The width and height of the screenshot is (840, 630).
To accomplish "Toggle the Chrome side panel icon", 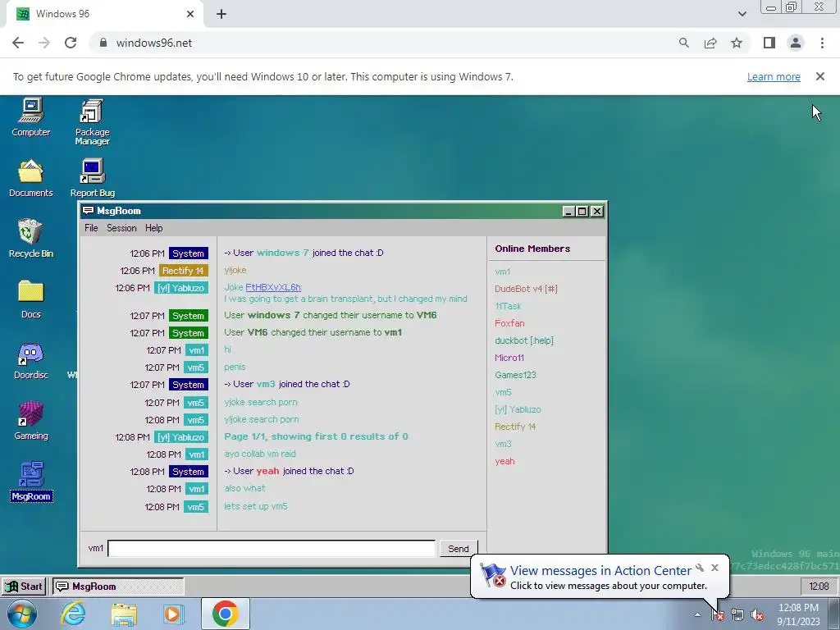I will tap(769, 43).
